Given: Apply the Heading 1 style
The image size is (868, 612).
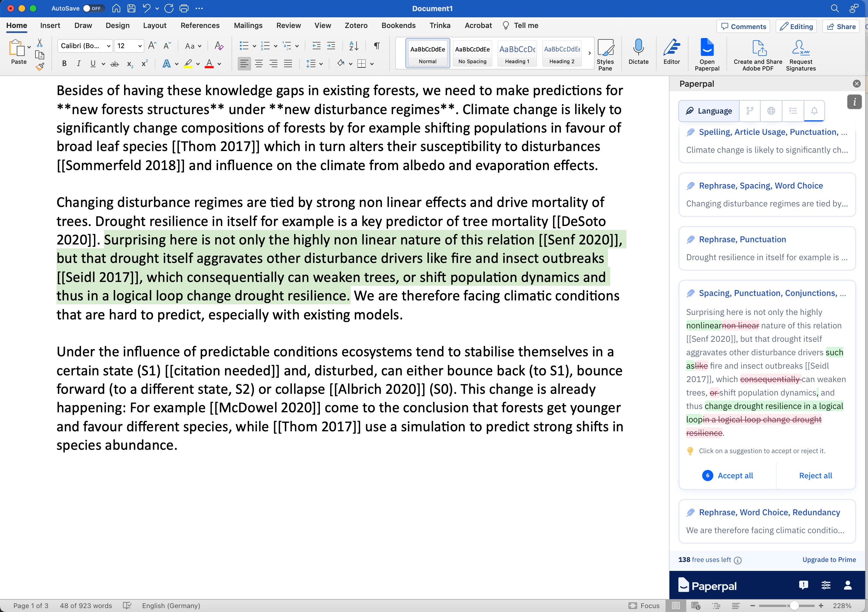Looking at the screenshot, I should [517, 53].
